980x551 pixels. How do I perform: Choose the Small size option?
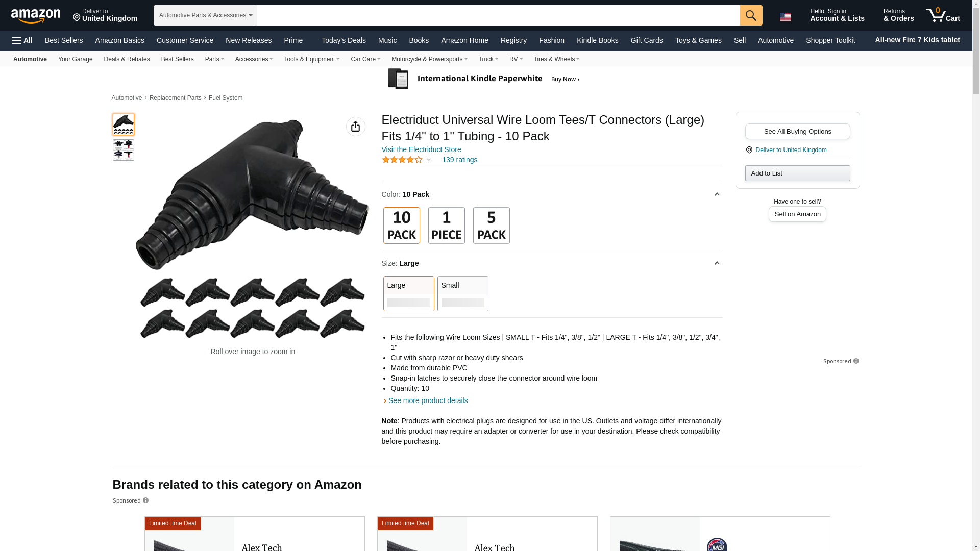click(462, 293)
